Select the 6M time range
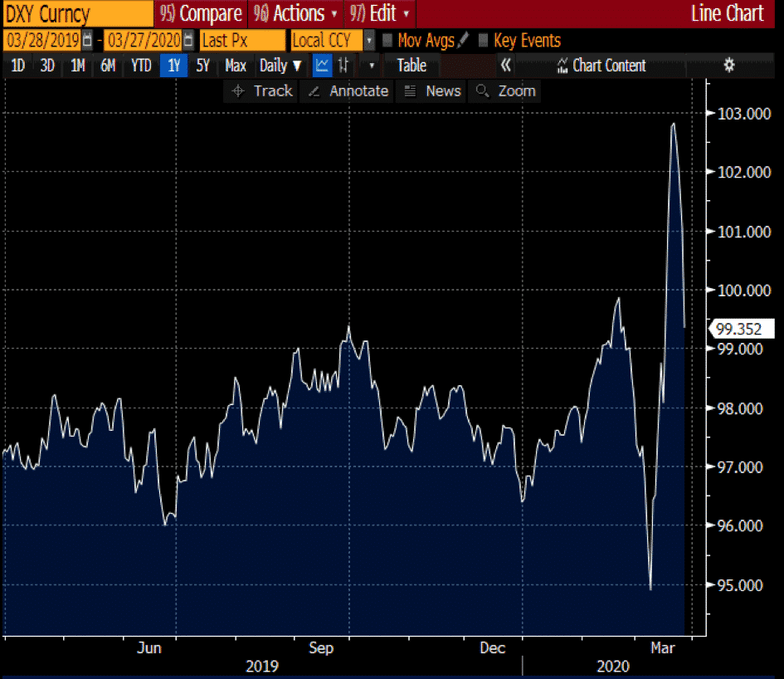 (108, 66)
